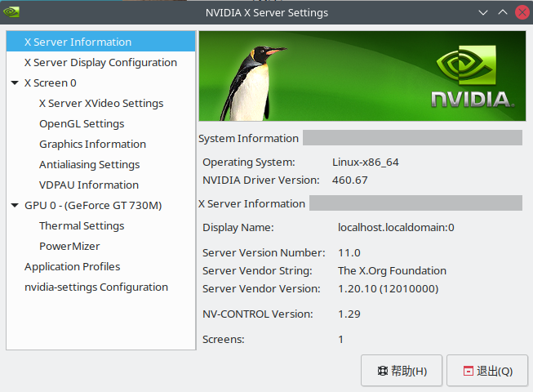The width and height of the screenshot is (533, 392).
Task: Click the Operating System label
Action: [x=249, y=163]
